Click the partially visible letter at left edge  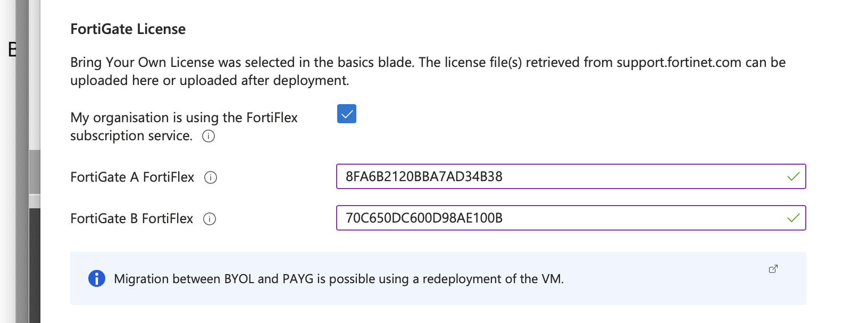(12, 49)
